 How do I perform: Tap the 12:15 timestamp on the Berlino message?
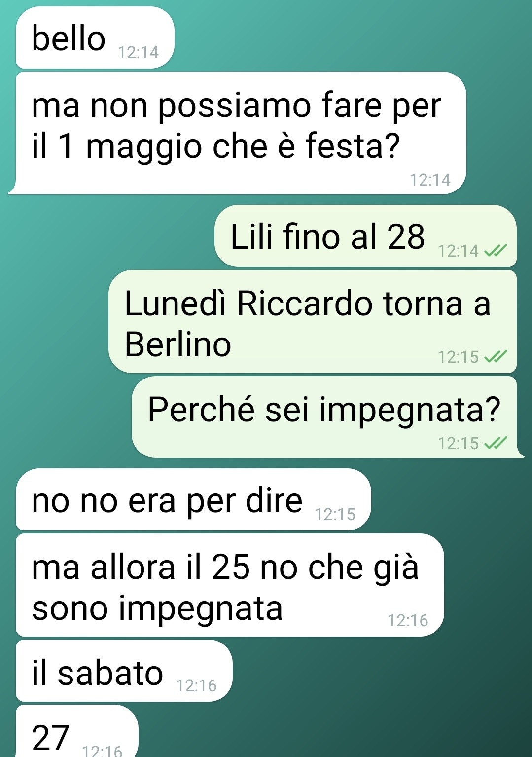tap(459, 357)
